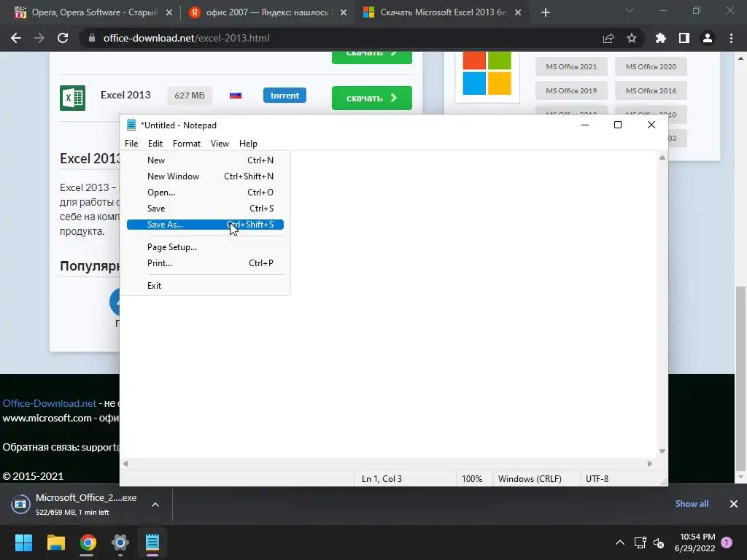The image size is (747, 560).
Task: Open MS Office 2019 link
Action: click(x=571, y=90)
